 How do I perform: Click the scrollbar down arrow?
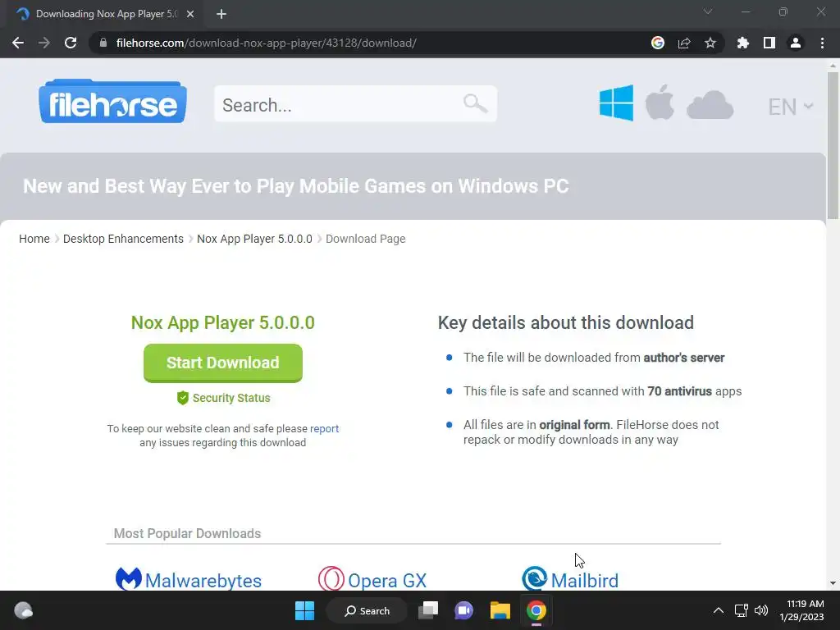(833, 583)
